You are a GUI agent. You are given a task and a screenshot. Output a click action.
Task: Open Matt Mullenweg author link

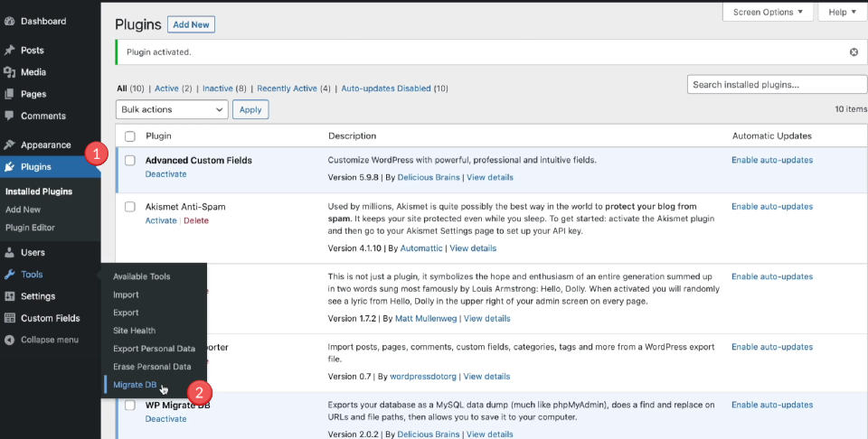[426, 319]
